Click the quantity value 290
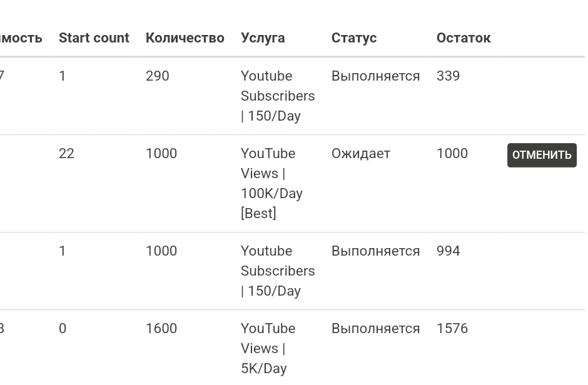The image size is (588, 385). click(158, 76)
